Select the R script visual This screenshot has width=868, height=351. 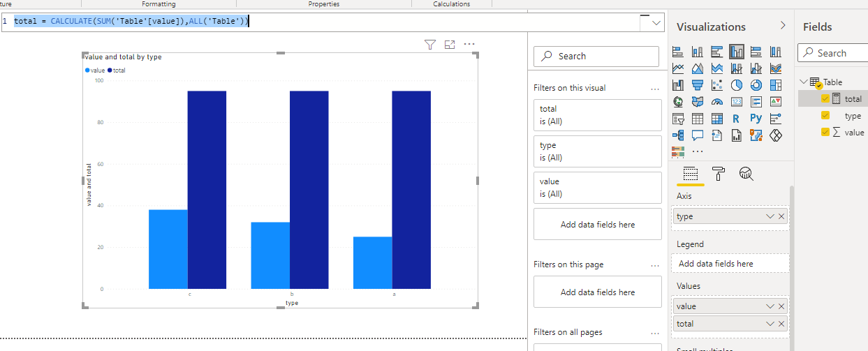point(737,119)
